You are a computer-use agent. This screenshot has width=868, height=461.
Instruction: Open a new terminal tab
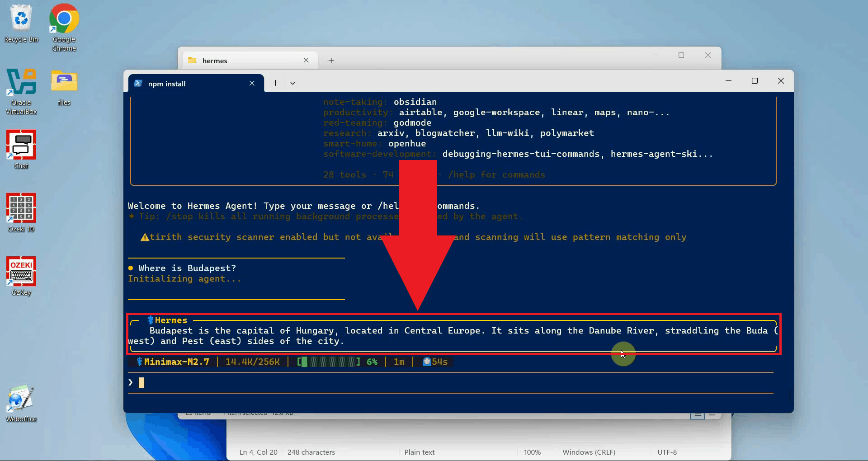275,83
